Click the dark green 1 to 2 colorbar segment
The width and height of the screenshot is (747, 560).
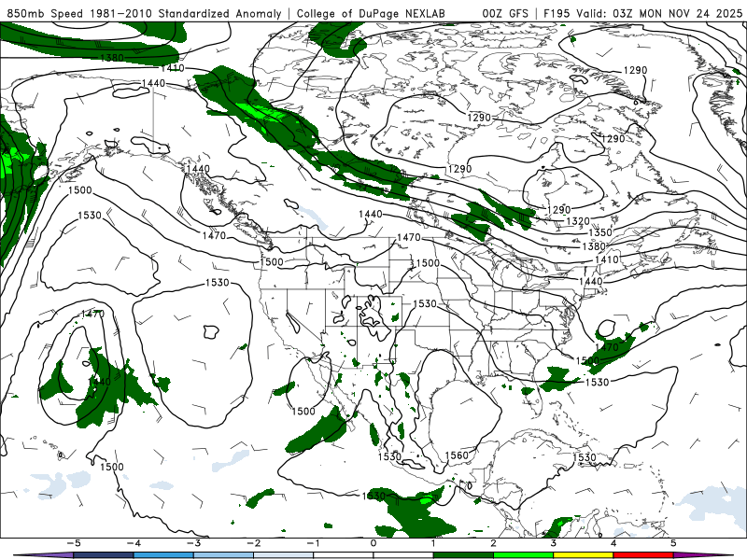(x=463, y=555)
